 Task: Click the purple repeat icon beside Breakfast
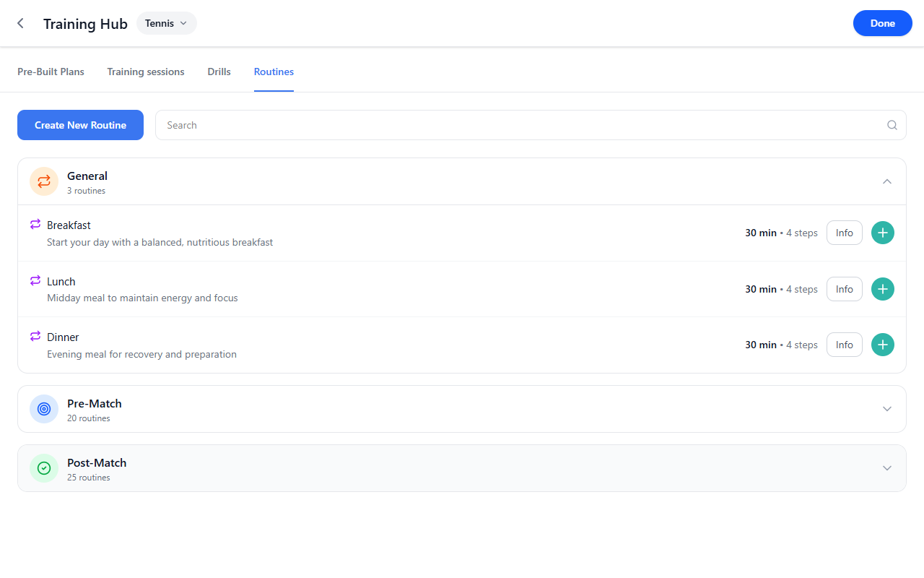pyautogui.click(x=35, y=225)
